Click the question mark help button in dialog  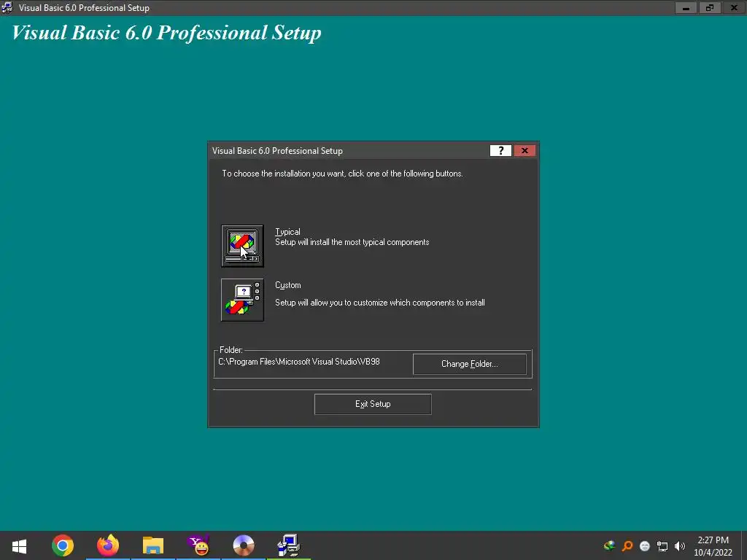tap(500, 150)
